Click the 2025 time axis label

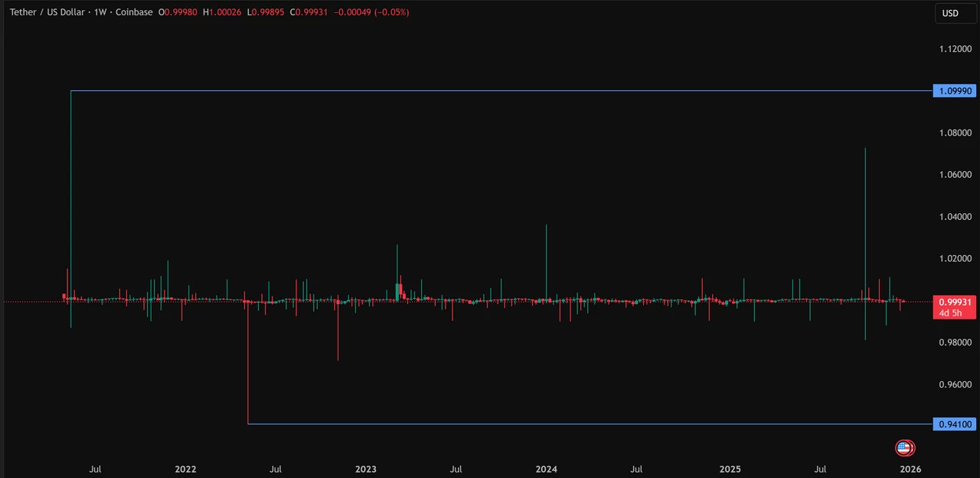(730, 469)
